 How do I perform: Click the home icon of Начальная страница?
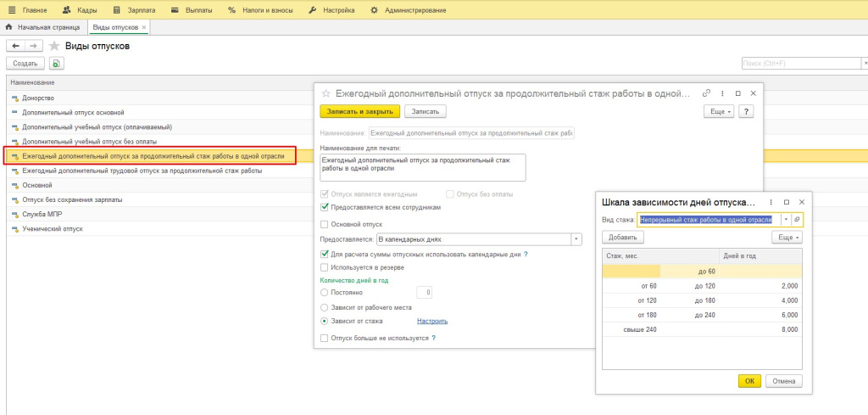click(9, 27)
